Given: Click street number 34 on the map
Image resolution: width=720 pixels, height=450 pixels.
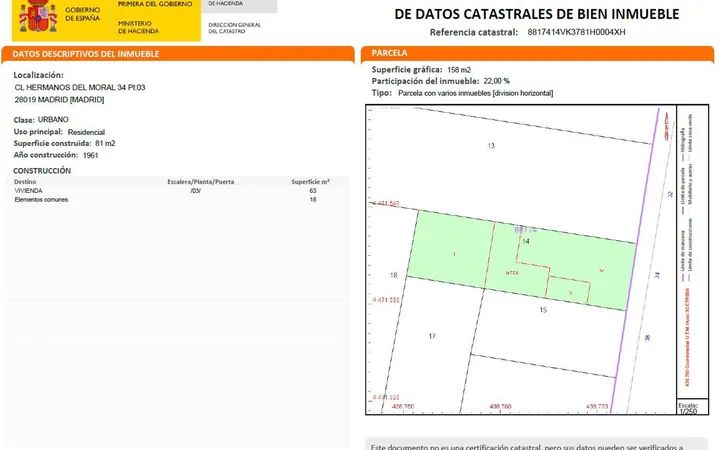Looking at the screenshot, I should click(x=657, y=275).
